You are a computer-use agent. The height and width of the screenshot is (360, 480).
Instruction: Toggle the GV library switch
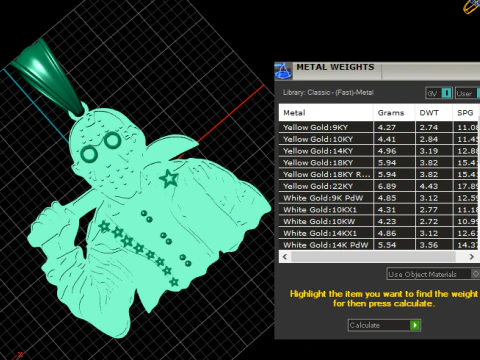click(439, 93)
